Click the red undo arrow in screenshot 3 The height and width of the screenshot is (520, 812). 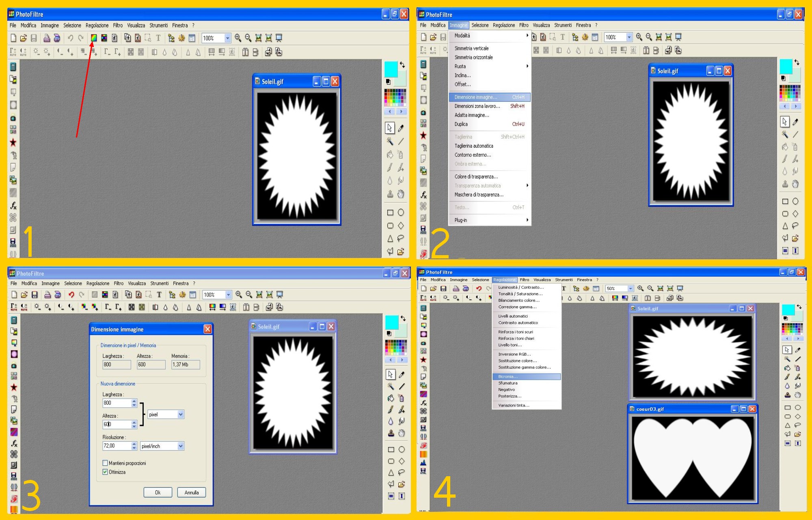coord(71,295)
